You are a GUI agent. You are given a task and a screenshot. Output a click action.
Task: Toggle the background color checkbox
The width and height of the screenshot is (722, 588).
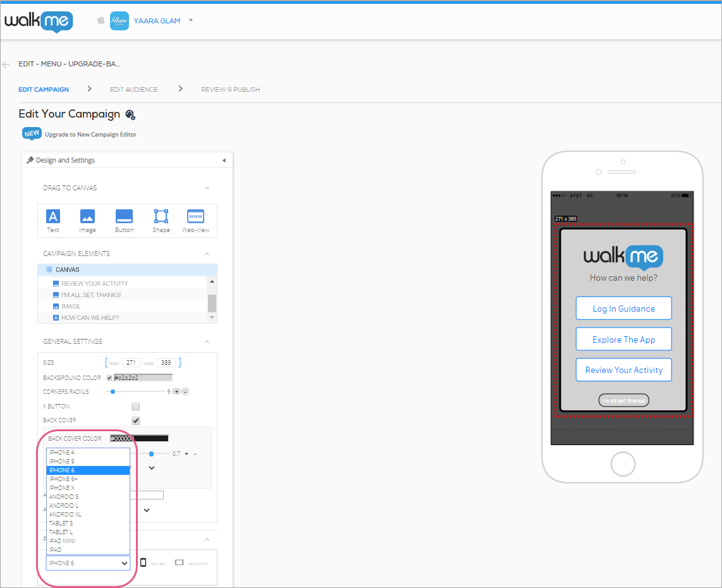[x=109, y=377]
